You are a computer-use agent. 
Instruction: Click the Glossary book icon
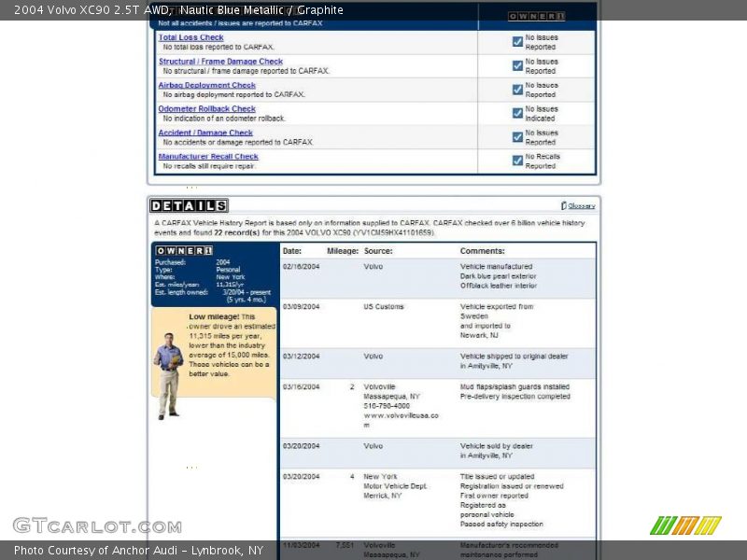[x=564, y=205]
